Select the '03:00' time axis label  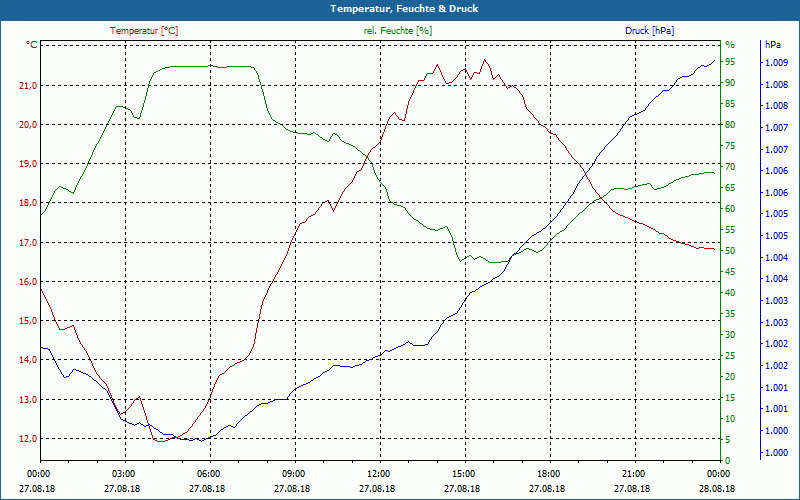pos(123,473)
